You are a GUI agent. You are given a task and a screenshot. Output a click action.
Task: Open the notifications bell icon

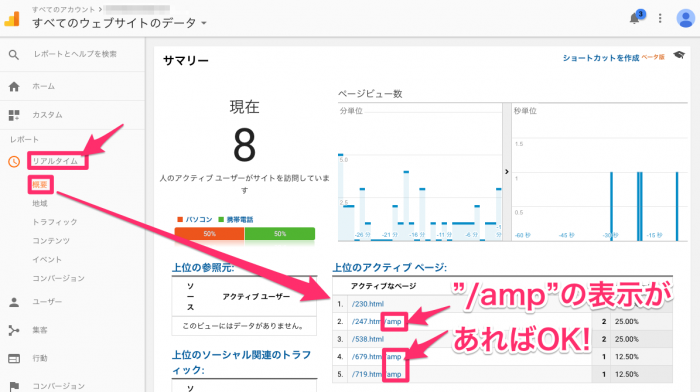[x=634, y=18]
